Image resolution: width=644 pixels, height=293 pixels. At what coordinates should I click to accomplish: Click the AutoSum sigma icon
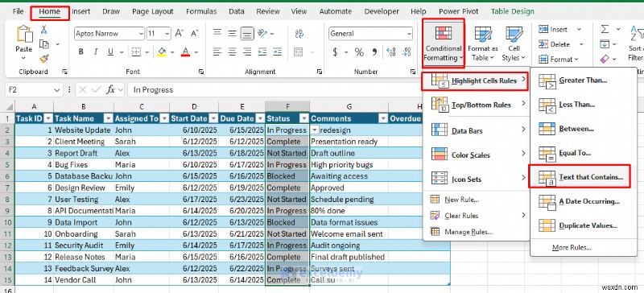(x=605, y=29)
